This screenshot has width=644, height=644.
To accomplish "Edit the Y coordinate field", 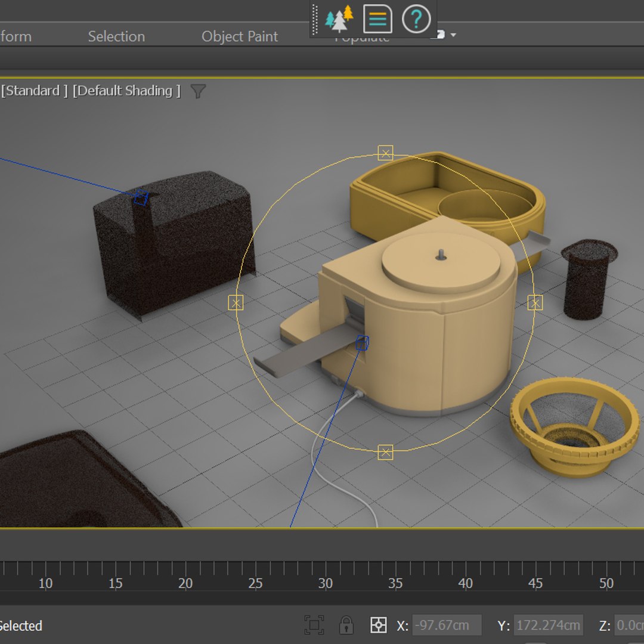I will point(549,625).
